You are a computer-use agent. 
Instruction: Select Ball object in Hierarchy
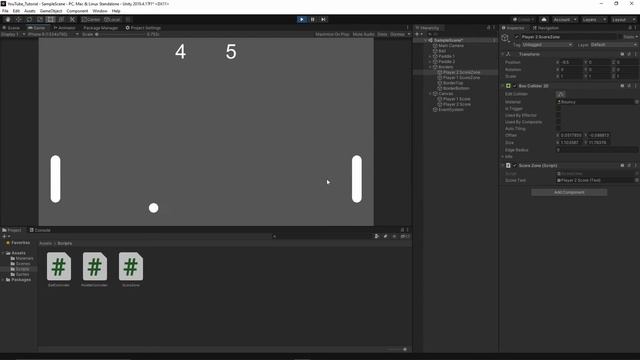442,51
